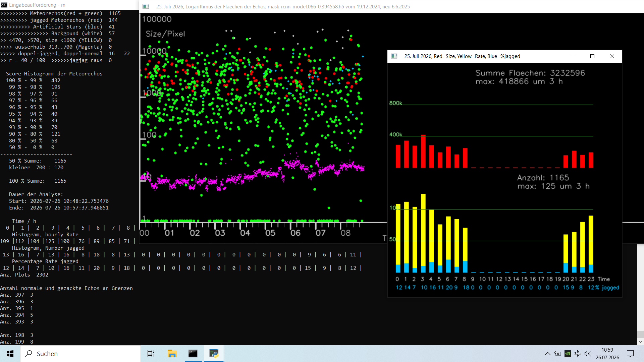Screen dimensions: 644x362
Task: Click the console scrollbar down arrow
Action: (x=640, y=342)
